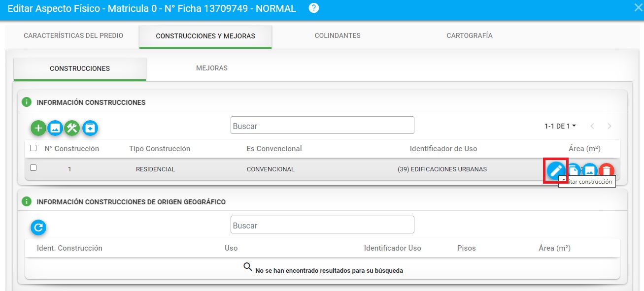Open the image icon in the constructions toolbar
644x291 pixels.
[x=55, y=128]
